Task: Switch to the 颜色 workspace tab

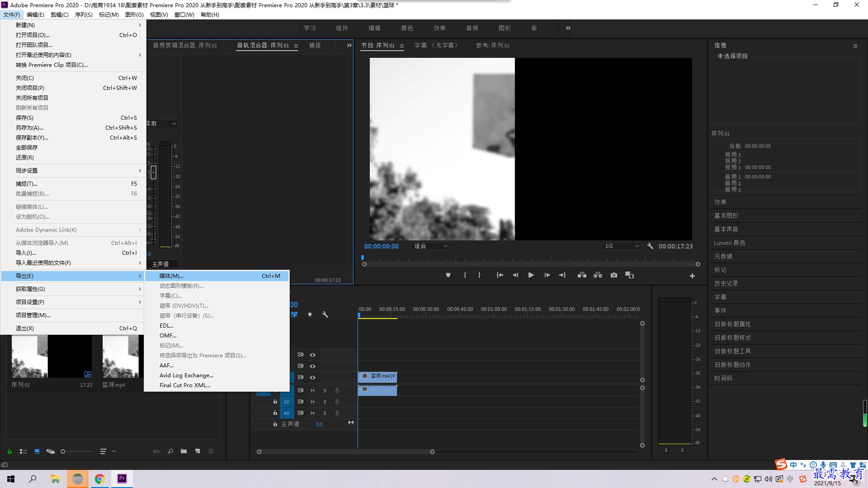Action: tap(407, 28)
